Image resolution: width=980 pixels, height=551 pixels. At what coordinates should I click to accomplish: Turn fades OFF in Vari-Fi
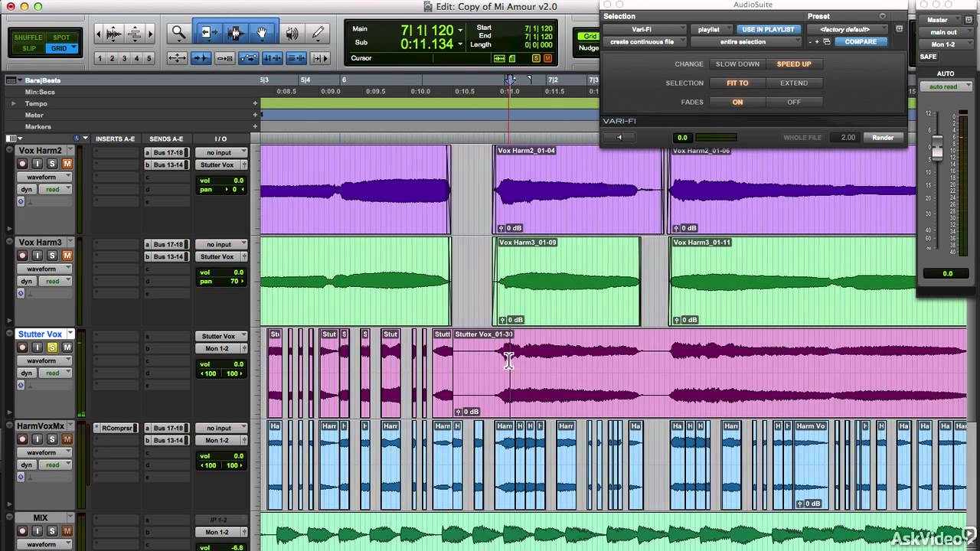click(794, 102)
